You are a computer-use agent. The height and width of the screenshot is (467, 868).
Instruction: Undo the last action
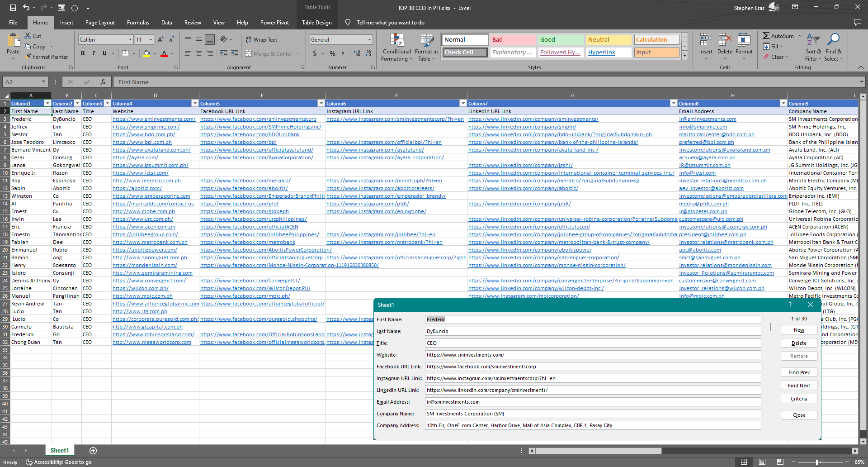pos(26,8)
